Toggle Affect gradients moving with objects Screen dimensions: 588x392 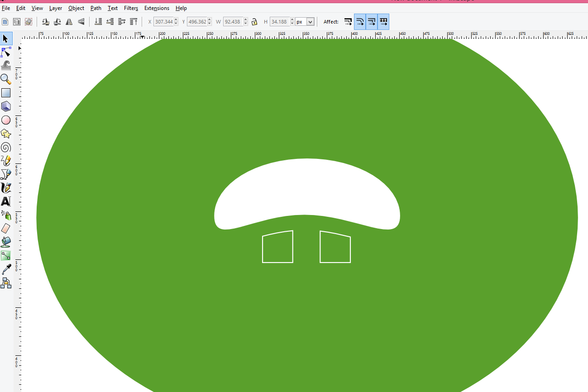(372, 22)
